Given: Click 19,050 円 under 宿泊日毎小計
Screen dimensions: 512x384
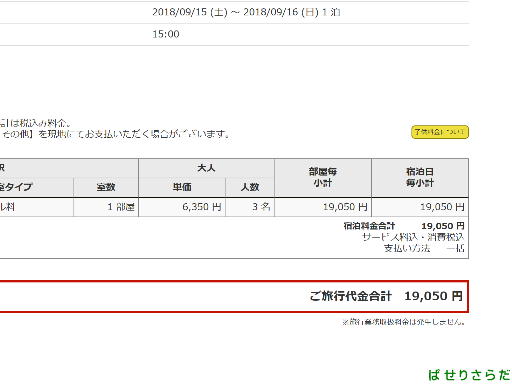Looking at the screenshot, I should pyautogui.click(x=420, y=207).
